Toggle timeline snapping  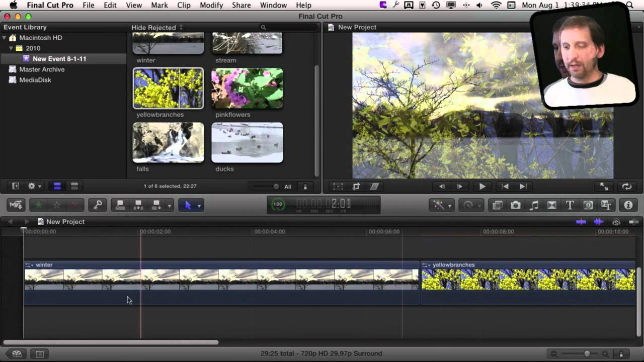[633, 222]
